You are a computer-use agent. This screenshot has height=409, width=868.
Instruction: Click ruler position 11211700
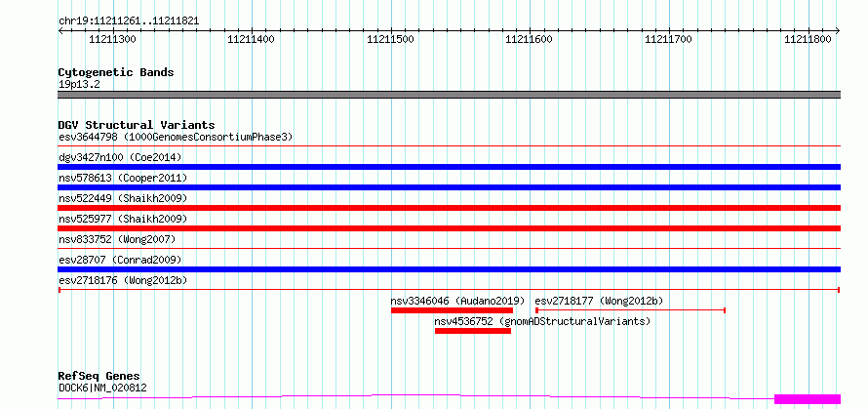pyautogui.click(x=669, y=39)
